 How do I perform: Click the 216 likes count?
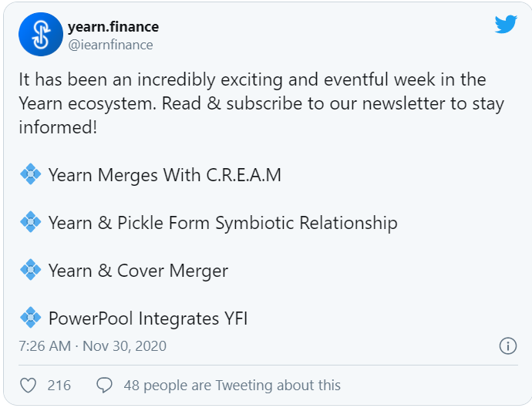[x=59, y=385]
